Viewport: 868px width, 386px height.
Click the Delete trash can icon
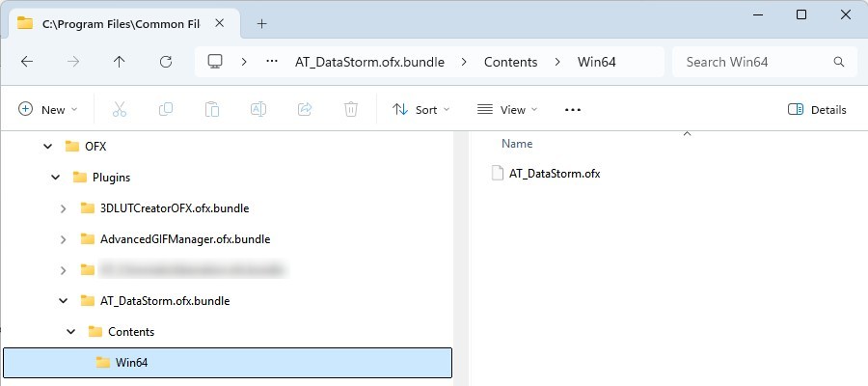click(351, 110)
